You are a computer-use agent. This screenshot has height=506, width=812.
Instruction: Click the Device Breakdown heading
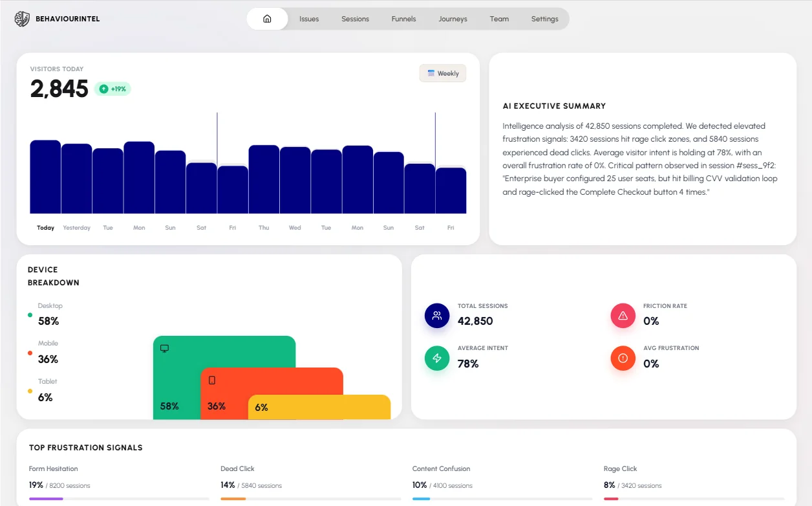click(54, 276)
